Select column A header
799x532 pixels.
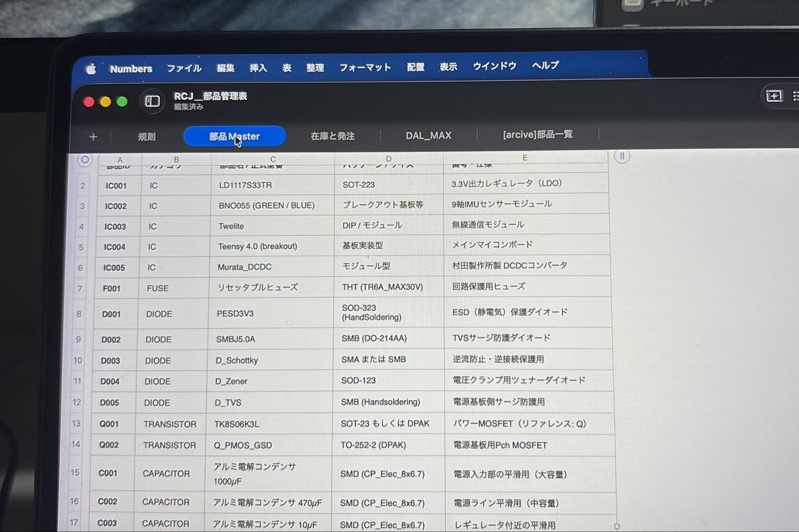click(120, 160)
